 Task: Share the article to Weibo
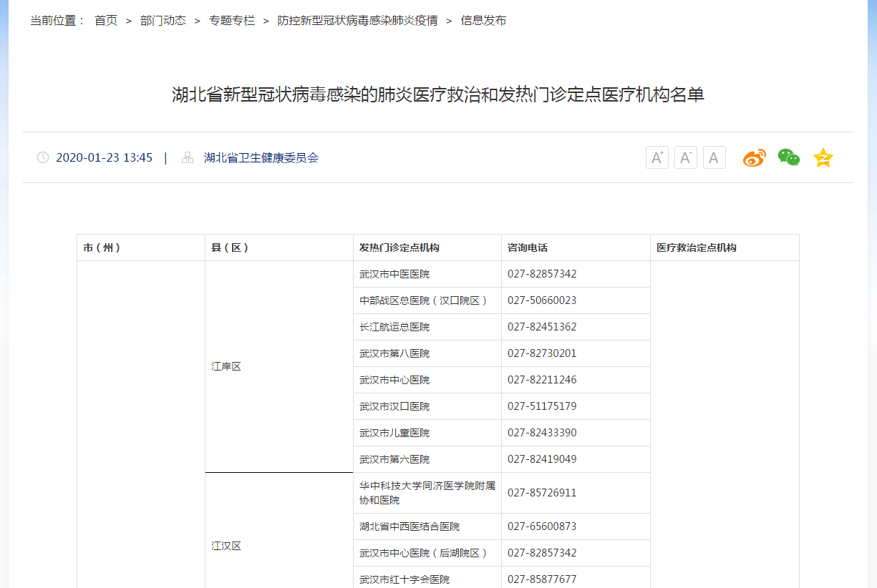coord(754,157)
